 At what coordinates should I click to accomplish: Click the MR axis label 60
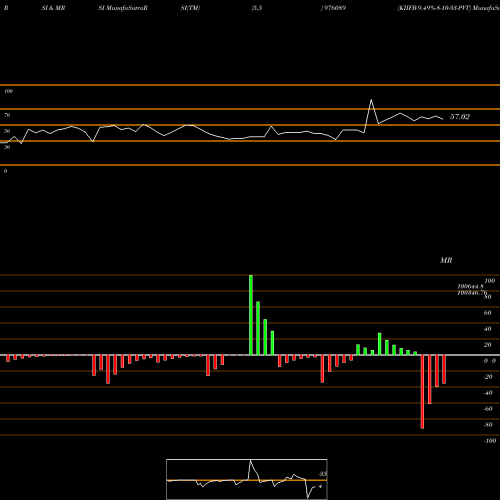[487, 313]
